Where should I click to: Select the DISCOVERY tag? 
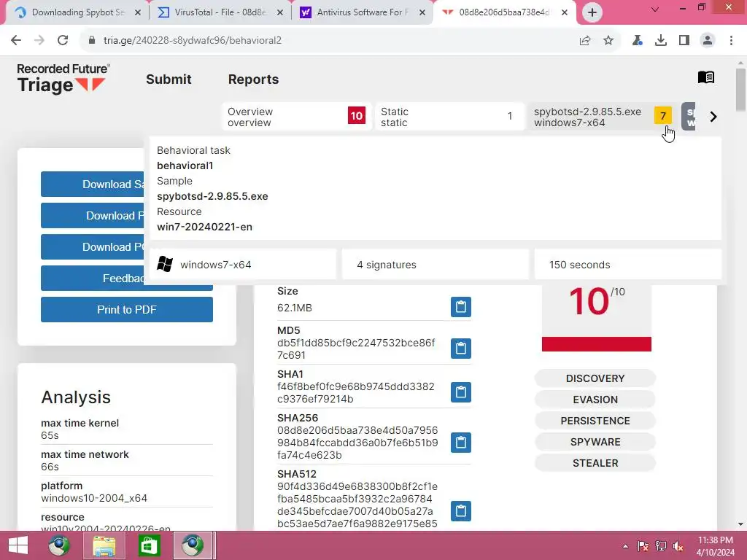[595, 378]
